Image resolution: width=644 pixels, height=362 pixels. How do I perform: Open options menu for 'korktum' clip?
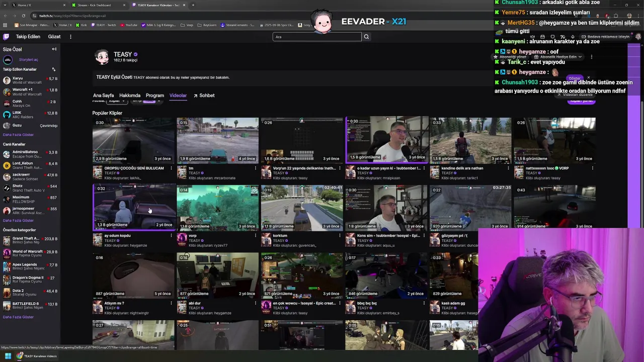[x=340, y=235]
